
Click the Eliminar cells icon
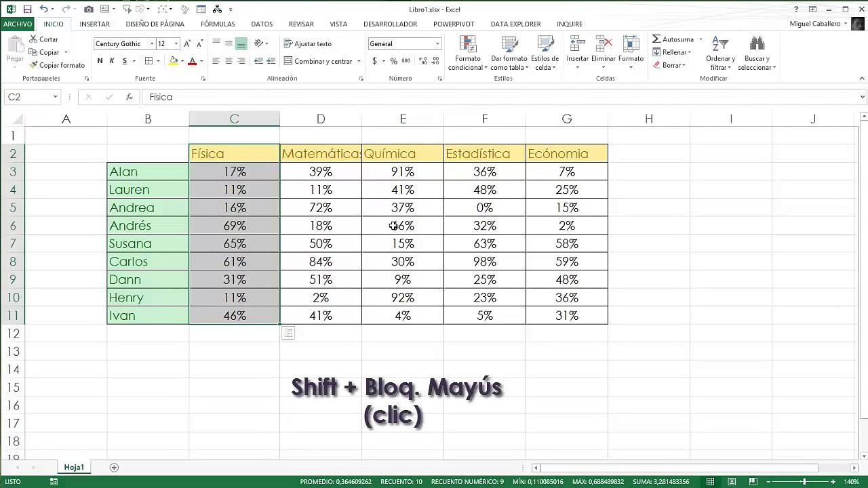tap(604, 44)
